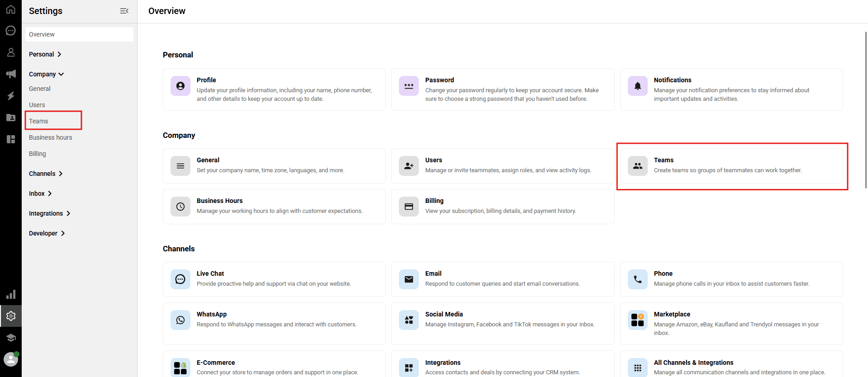The image size is (868, 377).
Task: Open the dashboard layout icon in left rail
Action: point(11,139)
